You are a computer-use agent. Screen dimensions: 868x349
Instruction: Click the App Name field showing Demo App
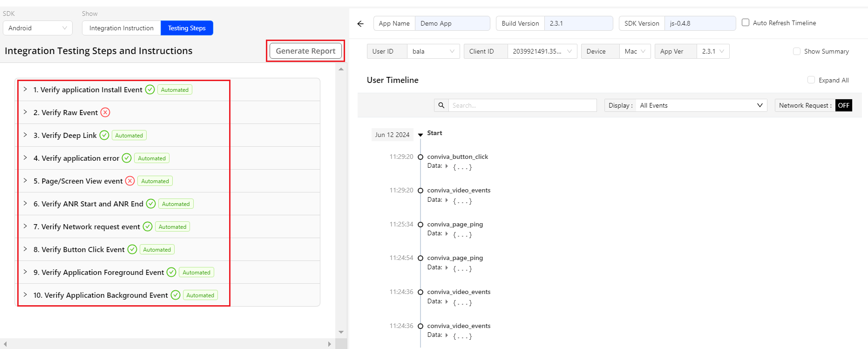452,23
